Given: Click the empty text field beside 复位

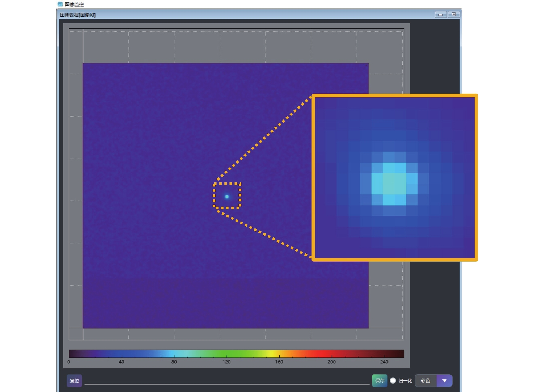Looking at the screenshot, I should [x=227, y=380].
